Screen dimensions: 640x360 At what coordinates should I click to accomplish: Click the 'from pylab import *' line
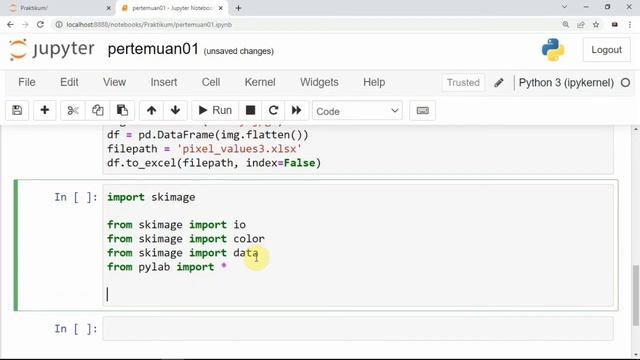[x=167, y=267]
